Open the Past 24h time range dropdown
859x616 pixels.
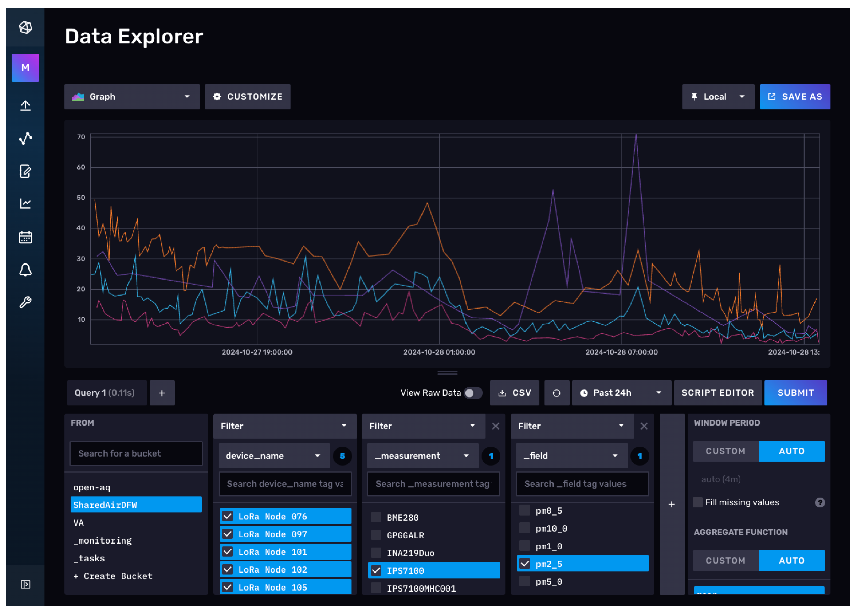[x=621, y=393]
